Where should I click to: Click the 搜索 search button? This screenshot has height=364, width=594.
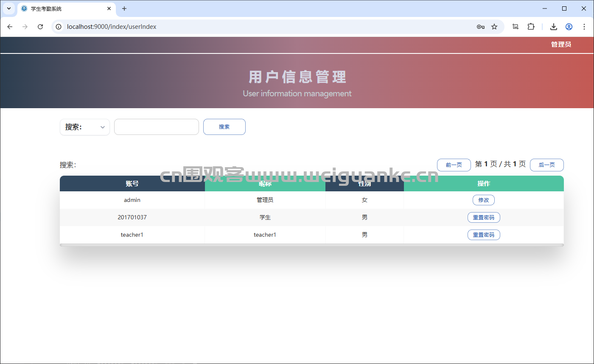224,127
